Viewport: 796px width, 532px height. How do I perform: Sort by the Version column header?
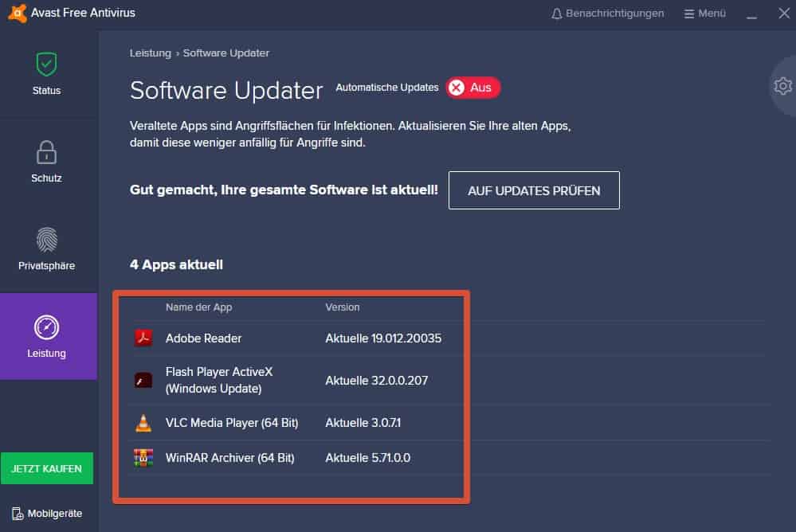point(342,307)
